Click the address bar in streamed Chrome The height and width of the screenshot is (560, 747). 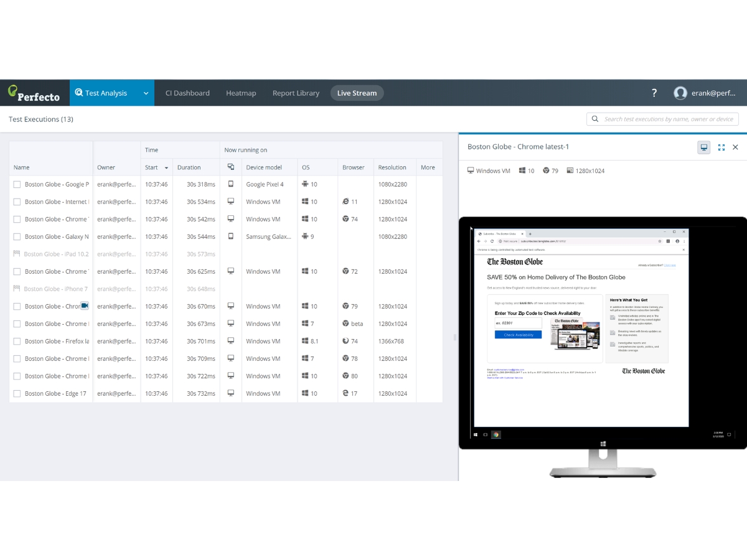tap(579, 241)
